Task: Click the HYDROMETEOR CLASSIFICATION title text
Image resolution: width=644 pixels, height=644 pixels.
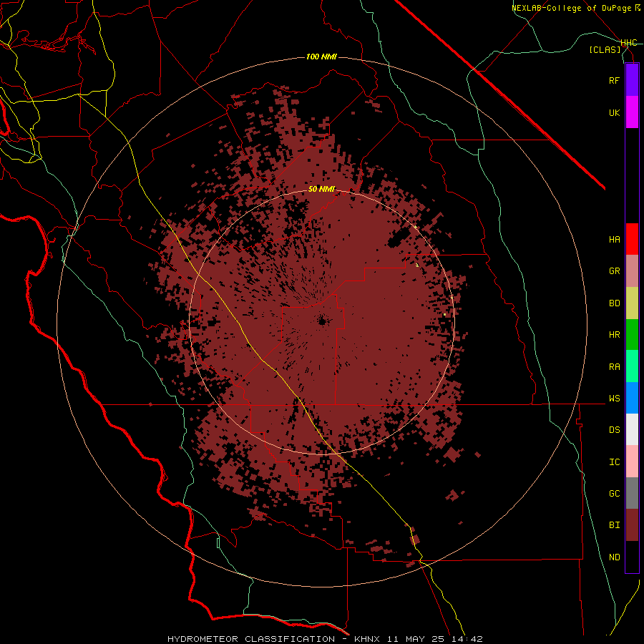Action: pos(251,639)
